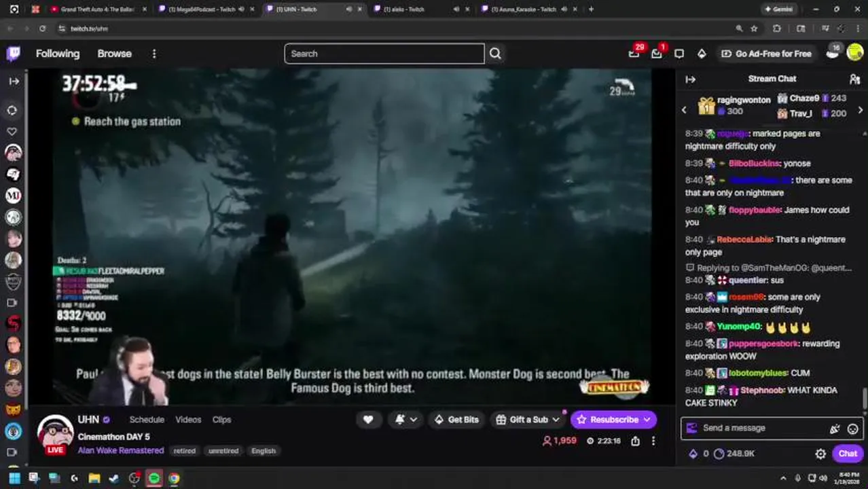Open followed channels heart in sidebar
Screen dimensions: 868x489
[x=12, y=132]
